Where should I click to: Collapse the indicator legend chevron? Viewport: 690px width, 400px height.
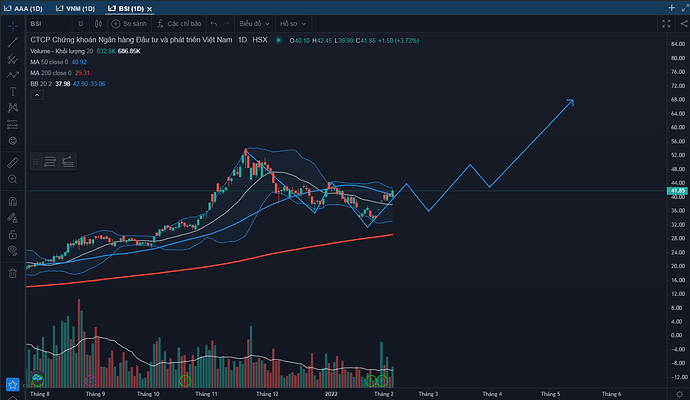pos(37,95)
